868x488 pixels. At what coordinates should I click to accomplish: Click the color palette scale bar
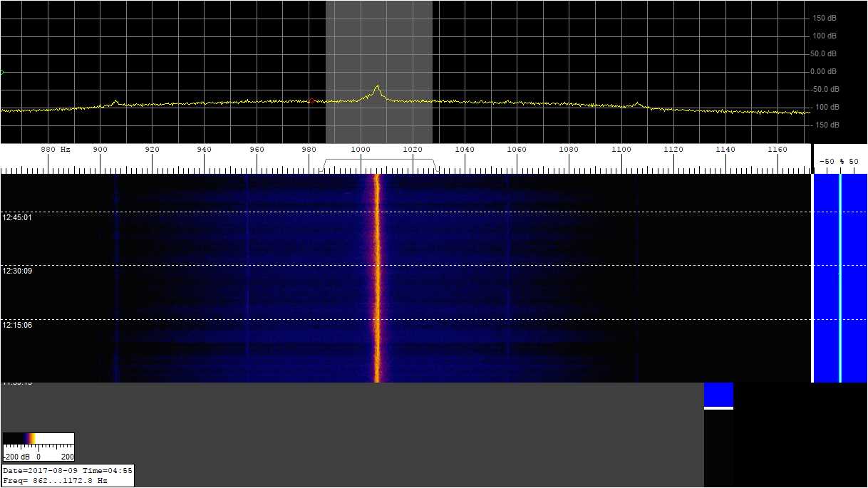coord(38,438)
